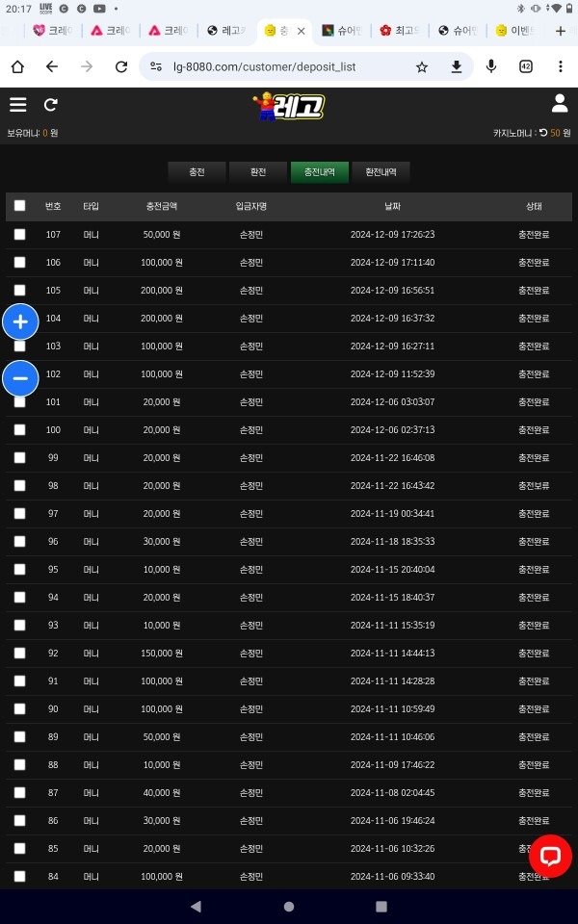Tick the checkbox for row number 90
This screenshot has width=578, height=924.
click(x=19, y=708)
